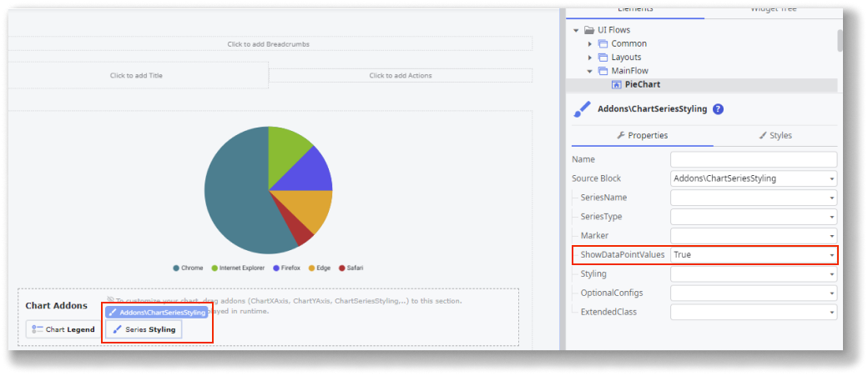Click the PieChart screen icon
Screen dimensions: 868x376
tap(616, 84)
